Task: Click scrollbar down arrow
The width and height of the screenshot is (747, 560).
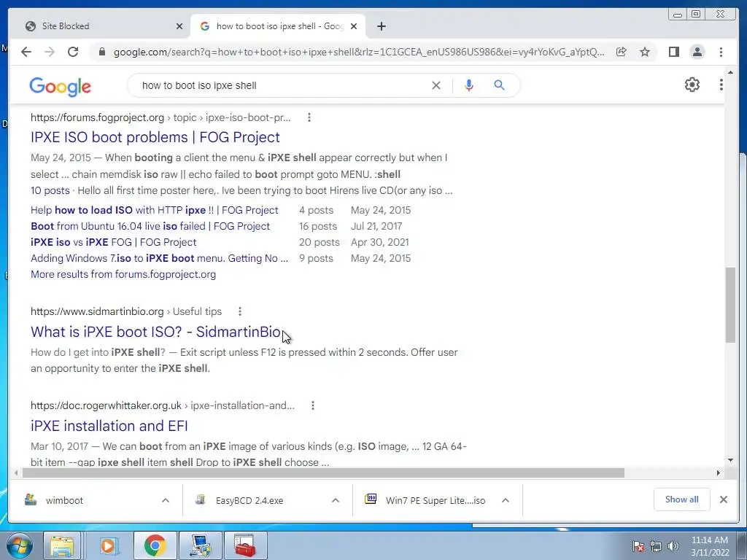Action: click(730, 460)
